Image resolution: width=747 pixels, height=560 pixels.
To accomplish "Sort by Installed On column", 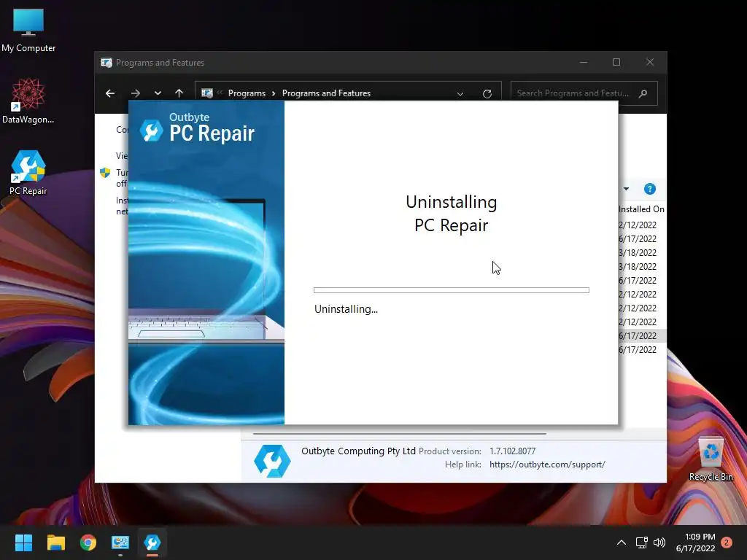I will pyautogui.click(x=641, y=209).
